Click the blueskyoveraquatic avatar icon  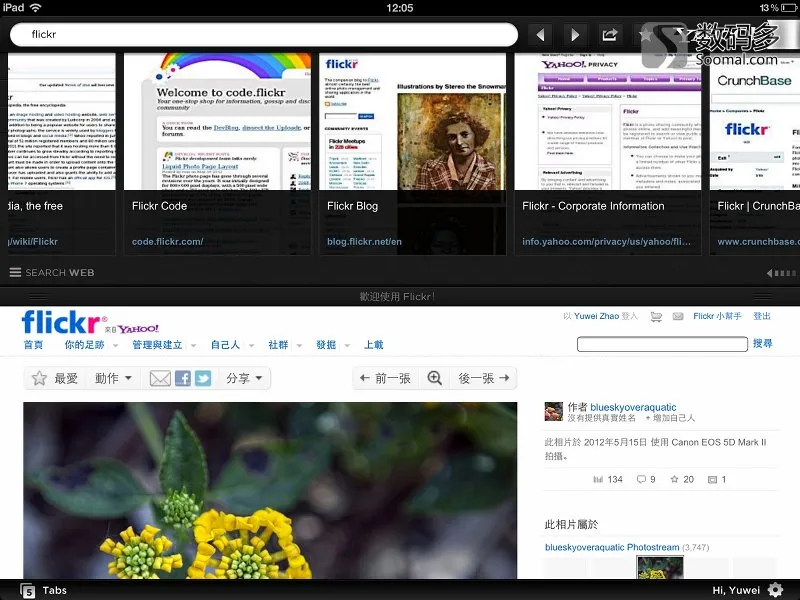(x=554, y=411)
